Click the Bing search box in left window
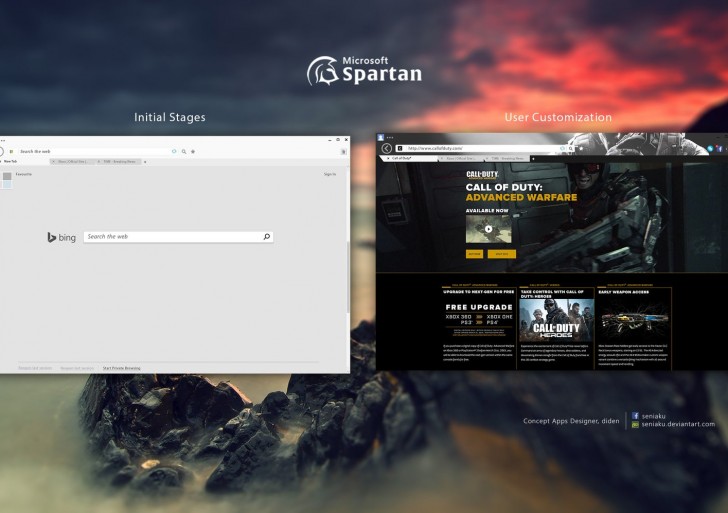 pos(178,237)
